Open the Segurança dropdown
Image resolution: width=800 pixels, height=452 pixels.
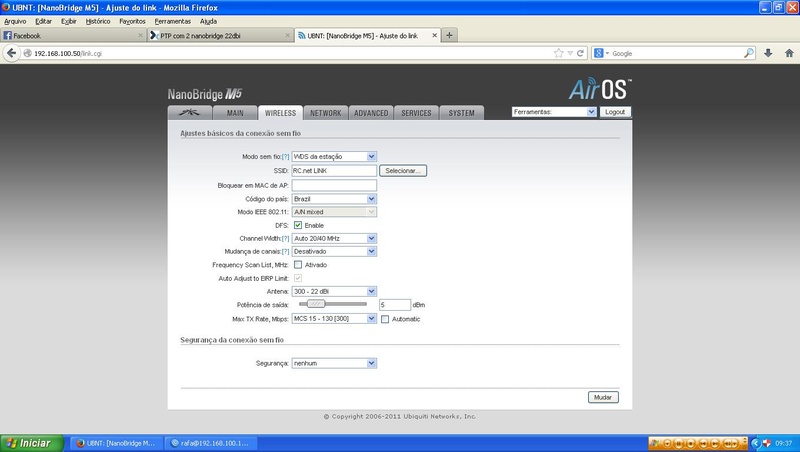coord(334,363)
